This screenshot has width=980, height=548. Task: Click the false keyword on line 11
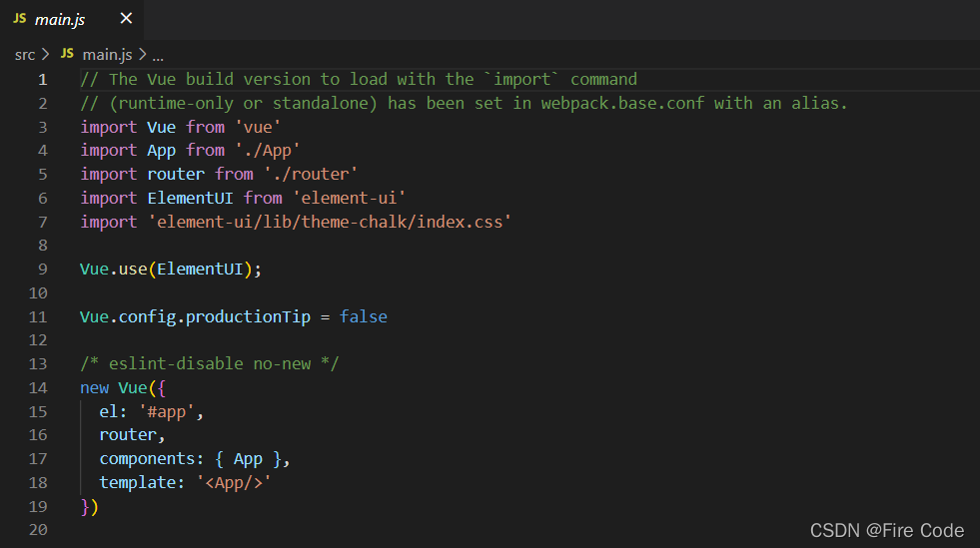click(x=363, y=316)
